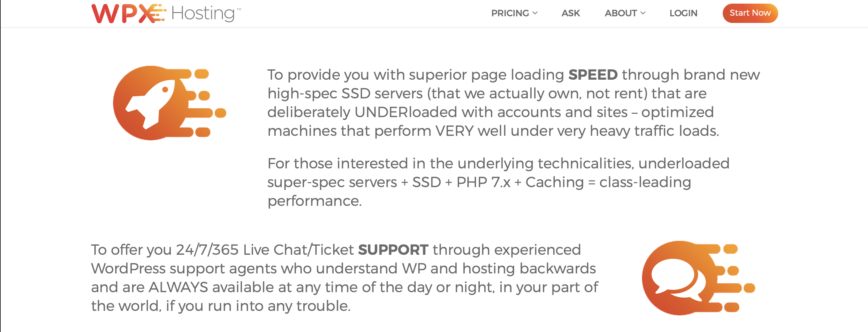Screen dimensions: 868x332
Task: Open the LOGIN link
Action: (683, 13)
